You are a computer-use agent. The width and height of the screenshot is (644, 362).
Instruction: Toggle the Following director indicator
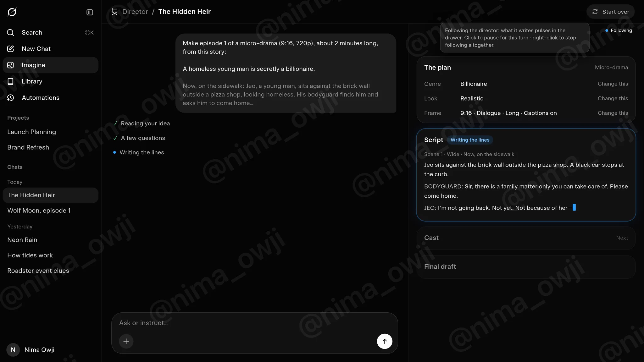pyautogui.click(x=619, y=30)
